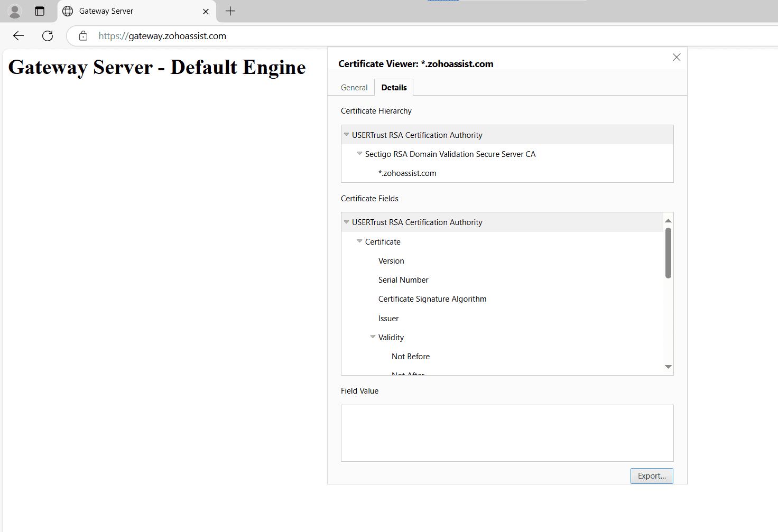Click the browser back arrow
Image resolution: width=778 pixels, height=532 pixels.
point(18,35)
